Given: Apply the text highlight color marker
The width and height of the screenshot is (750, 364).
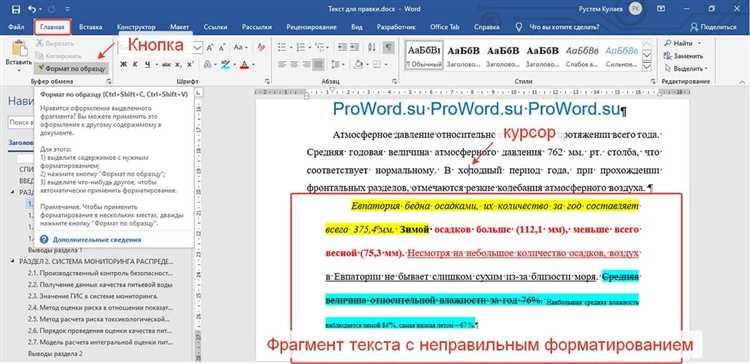Looking at the screenshot, I should point(226,65).
